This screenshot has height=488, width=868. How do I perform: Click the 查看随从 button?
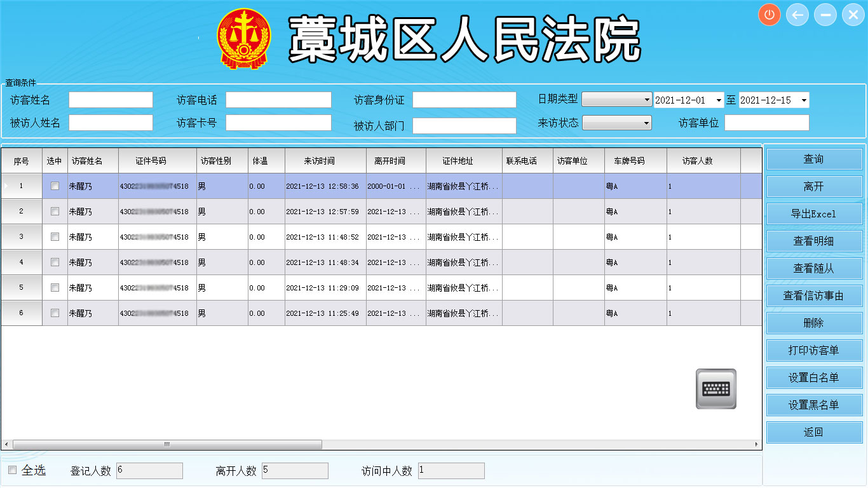pyautogui.click(x=814, y=268)
